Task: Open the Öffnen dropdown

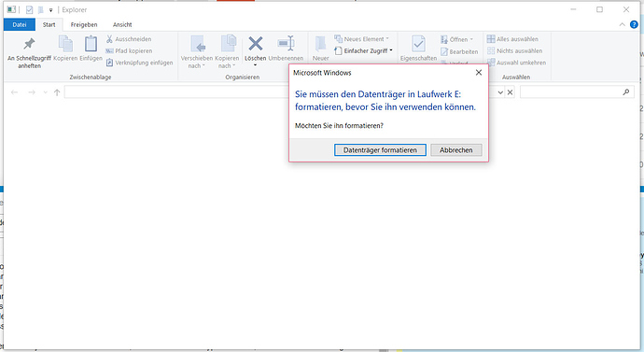Action: pyautogui.click(x=456, y=39)
